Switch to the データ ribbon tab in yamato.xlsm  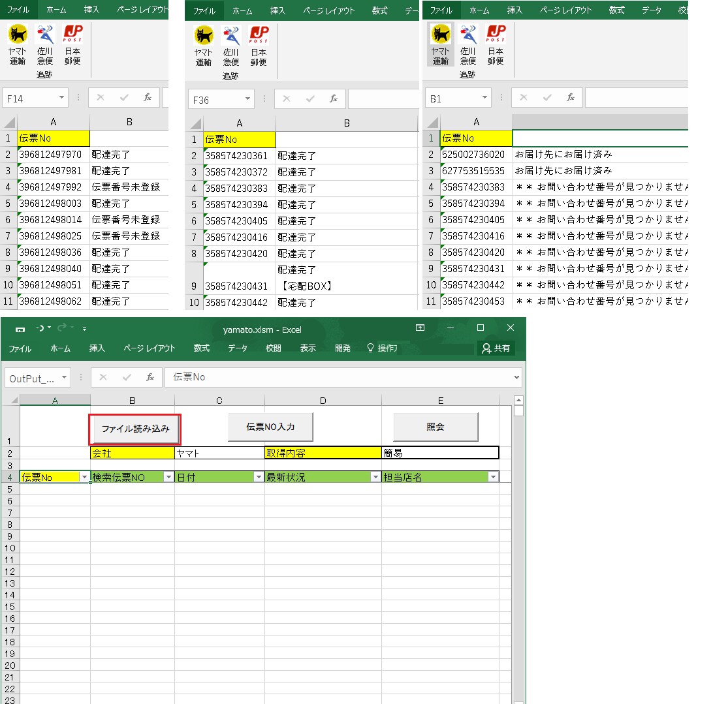(237, 348)
